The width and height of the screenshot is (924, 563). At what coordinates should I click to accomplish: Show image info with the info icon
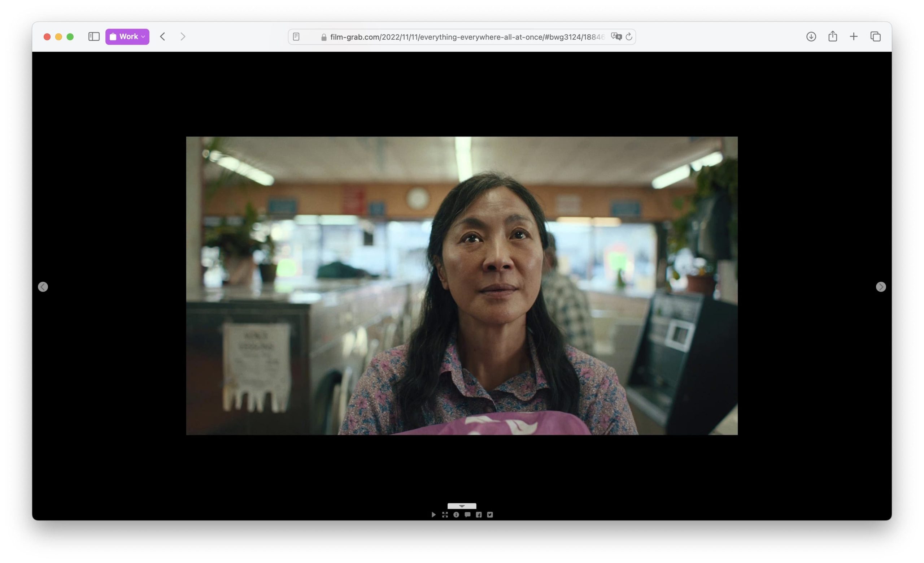[x=456, y=515]
